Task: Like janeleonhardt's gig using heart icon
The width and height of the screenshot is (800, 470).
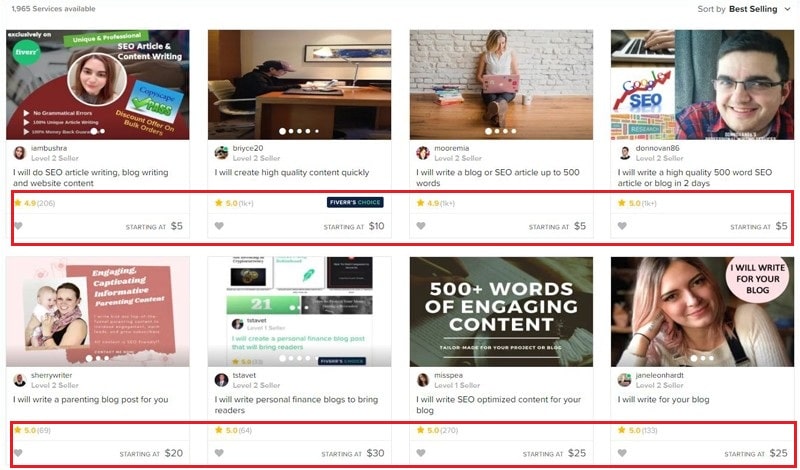Action: coord(622,453)
